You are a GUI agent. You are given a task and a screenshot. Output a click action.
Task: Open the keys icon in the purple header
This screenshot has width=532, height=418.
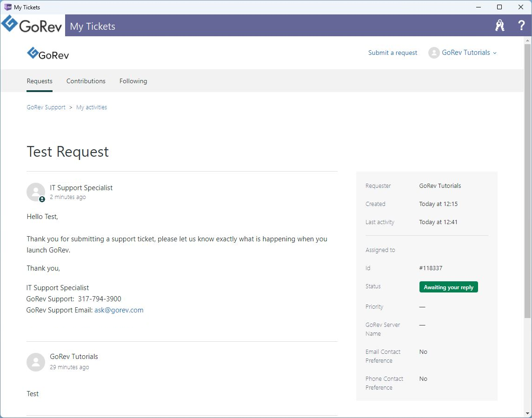pyautogui.click(x=499, y=26)
